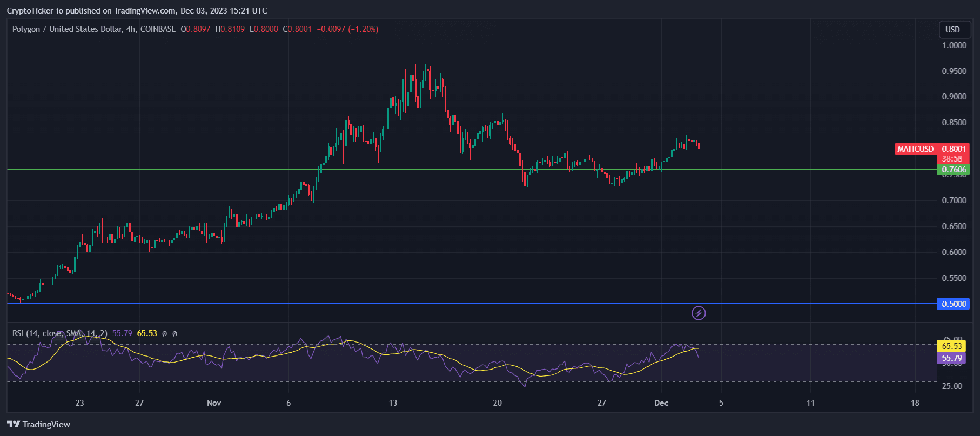Select the blue 0.5000 price axis label
980x436 pixels.
point(954,304)
